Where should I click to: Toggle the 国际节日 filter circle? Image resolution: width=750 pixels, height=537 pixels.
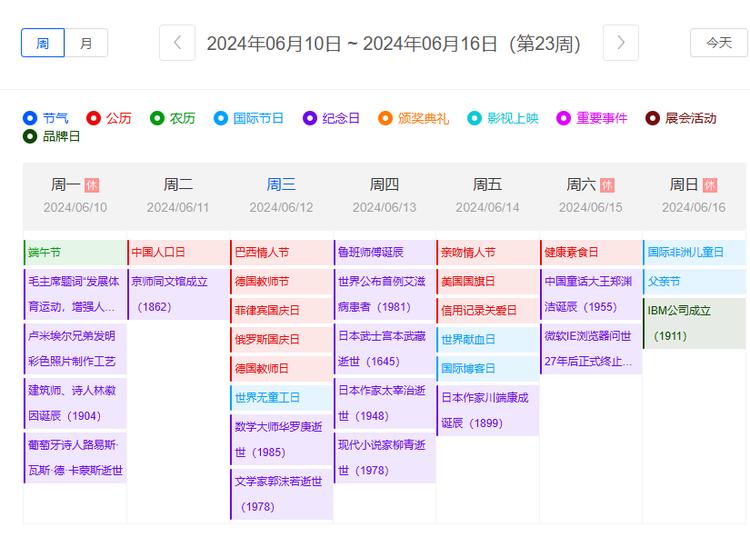pyautogui.click(x=221, y=118)
